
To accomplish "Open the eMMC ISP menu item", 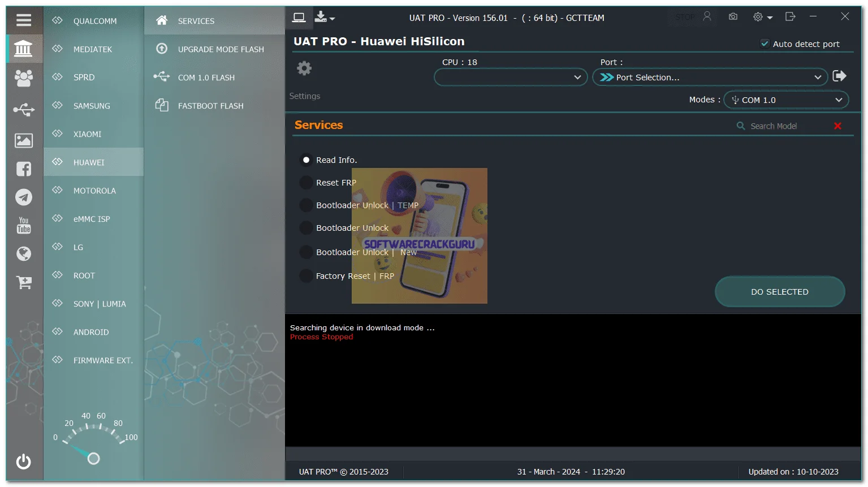I will [x=93, y=219].
